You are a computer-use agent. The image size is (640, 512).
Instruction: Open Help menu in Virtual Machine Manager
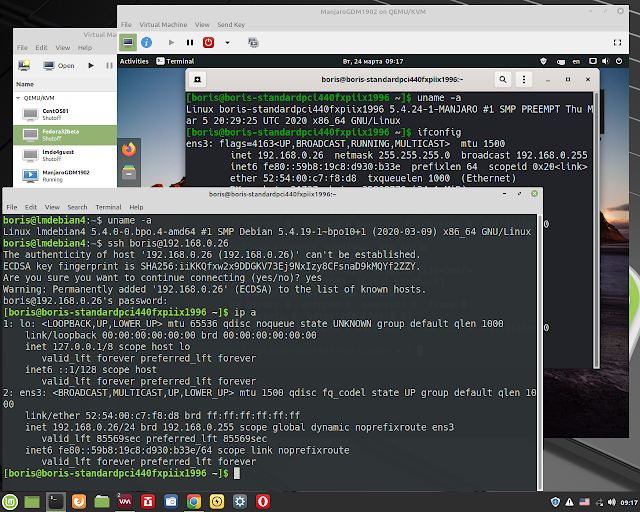click(85, 48)
